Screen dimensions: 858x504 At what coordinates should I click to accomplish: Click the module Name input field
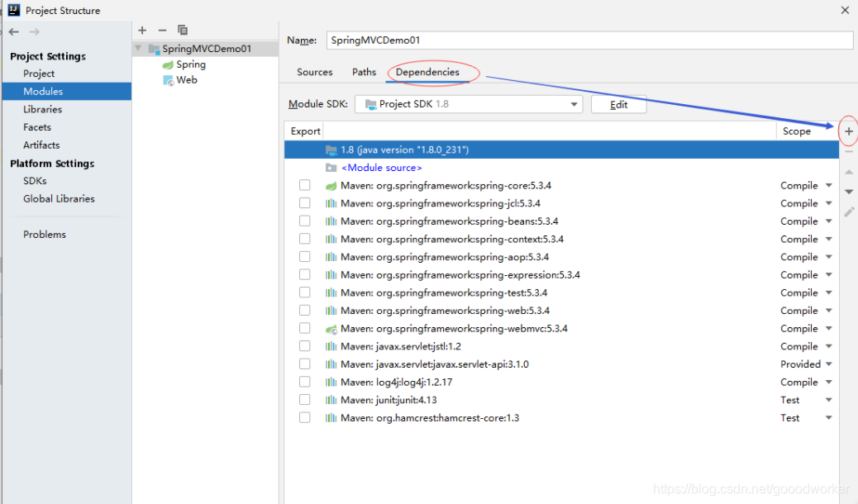tap(589, 40)
